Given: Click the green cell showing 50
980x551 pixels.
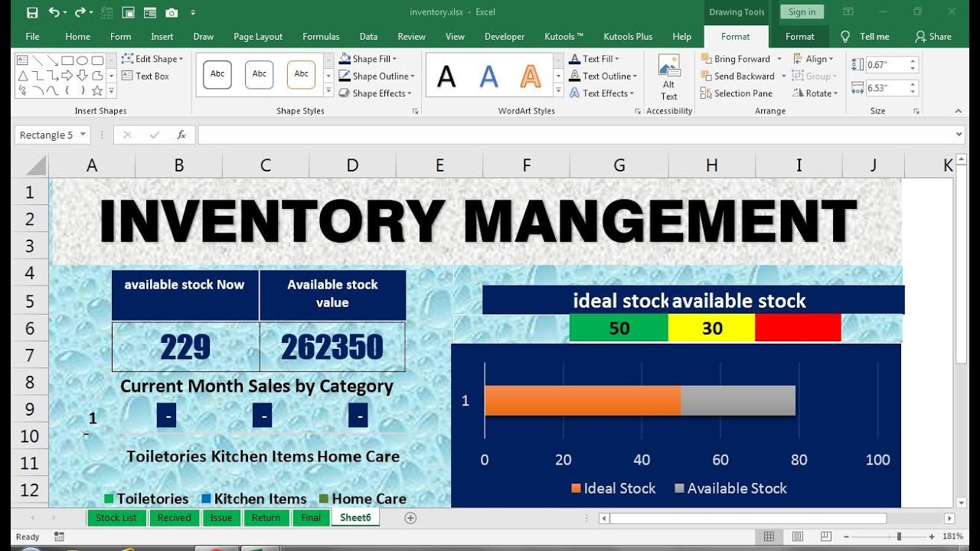Looking at the screenshot, I should [x=619, y=328].
